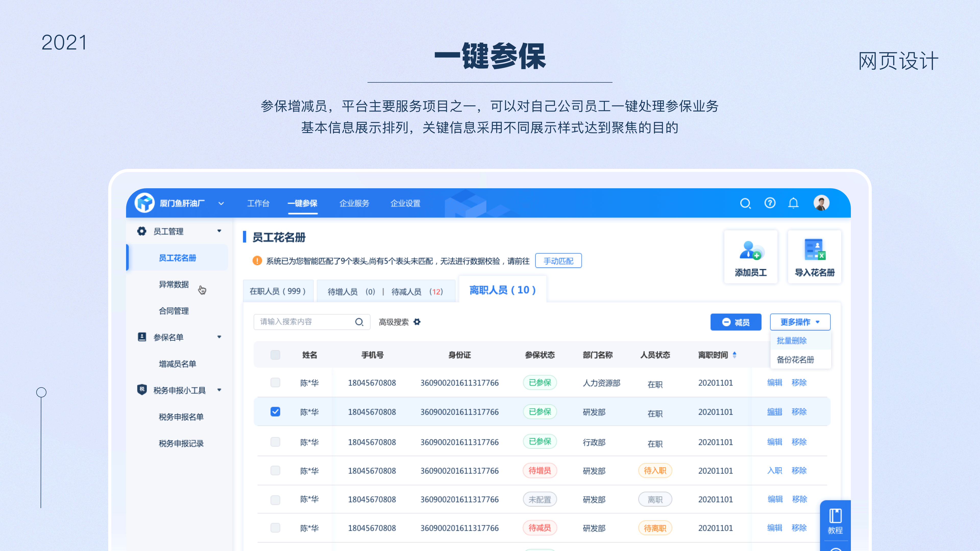
Task: Click the notification bell icon
Action: (794, 203)
